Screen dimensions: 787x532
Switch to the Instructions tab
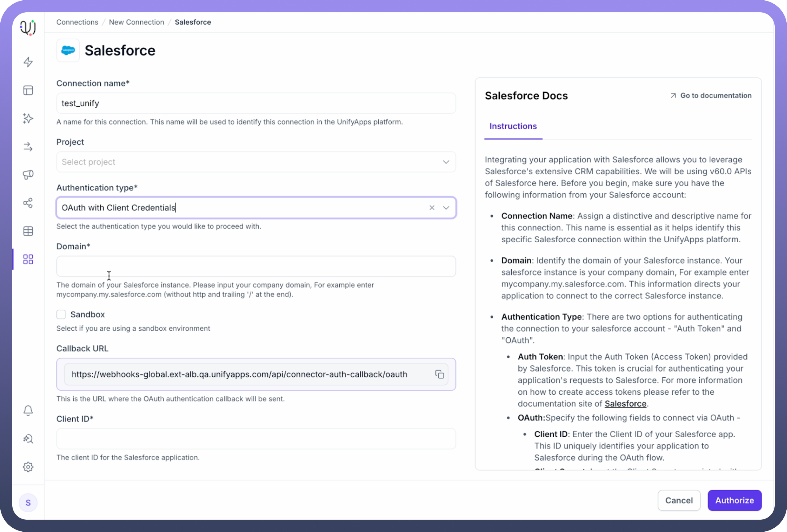click(x=513, y=126)
